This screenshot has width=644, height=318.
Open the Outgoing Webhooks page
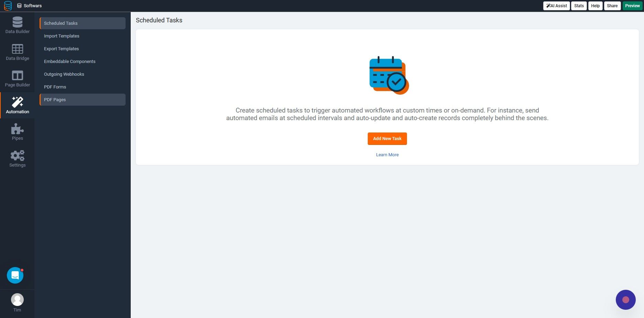[x=64, y=74]
